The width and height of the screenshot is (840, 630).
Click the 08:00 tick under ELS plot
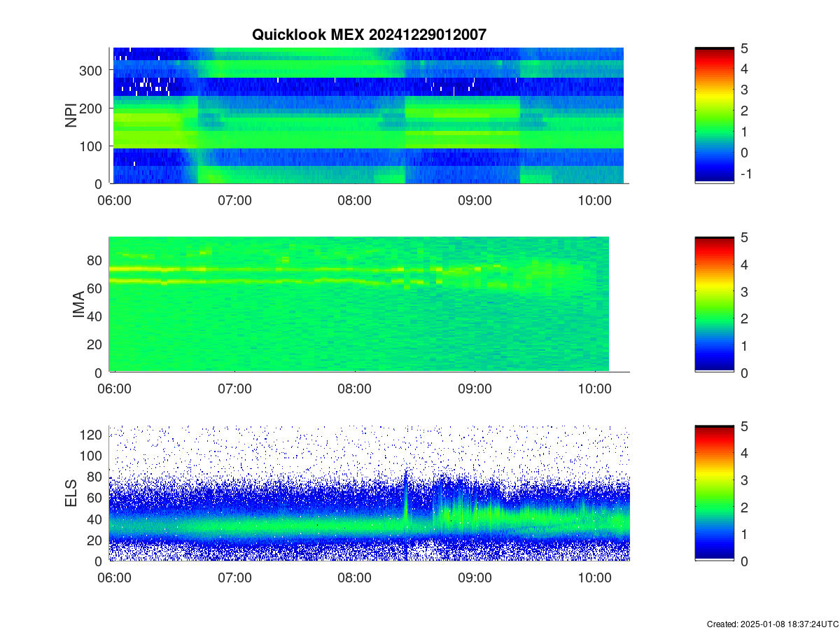tap(355, 579)
